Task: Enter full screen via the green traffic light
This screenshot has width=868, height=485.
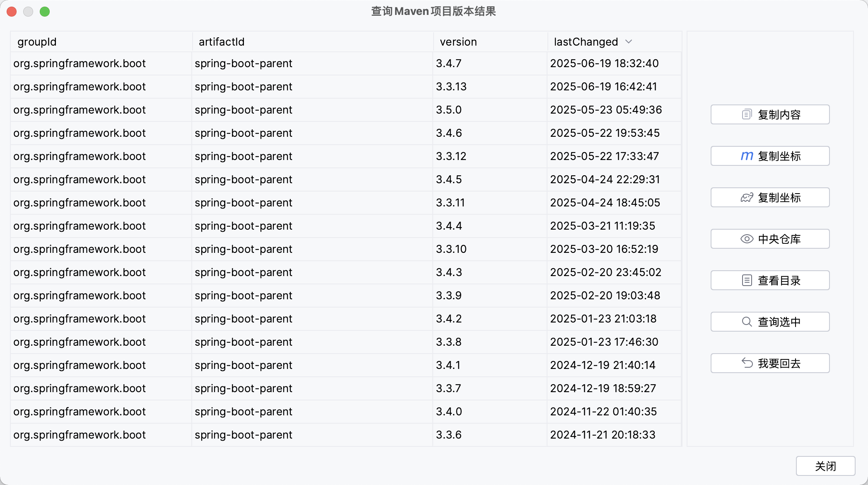Action: pos(45,12)
